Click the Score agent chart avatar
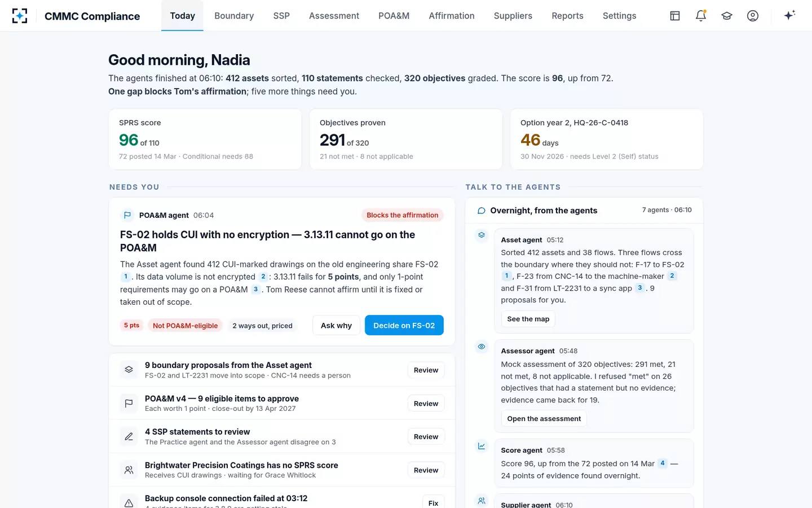The height and width of the screenshot is (508, 812). (482, 446)
